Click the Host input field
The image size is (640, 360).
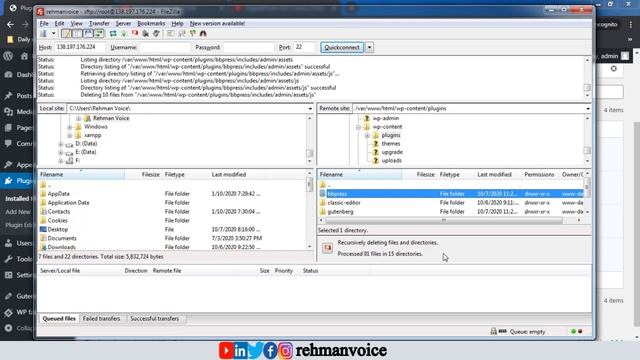[80, 47]
